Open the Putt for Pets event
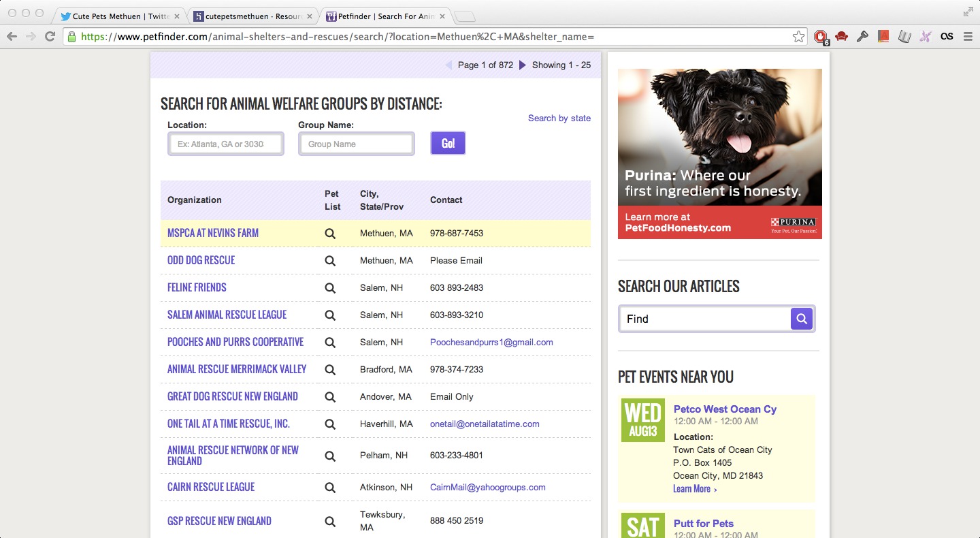 (704, 524)
